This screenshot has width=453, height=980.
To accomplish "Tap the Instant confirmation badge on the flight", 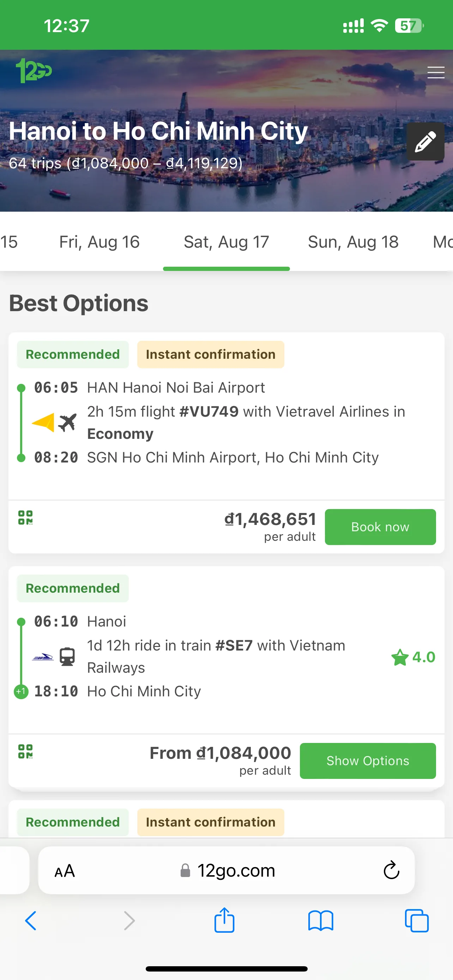I will (211, 355).
